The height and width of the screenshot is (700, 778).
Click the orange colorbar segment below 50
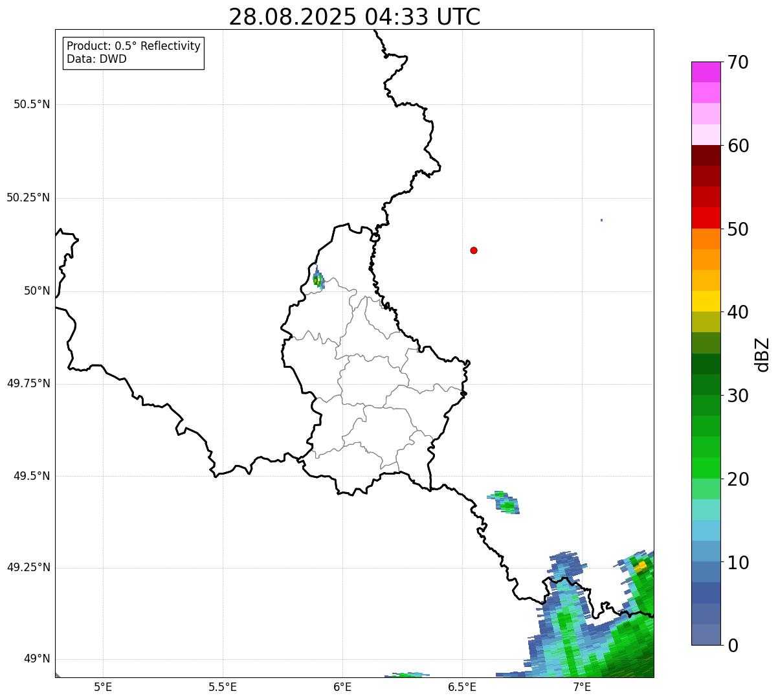pos(706,239)
